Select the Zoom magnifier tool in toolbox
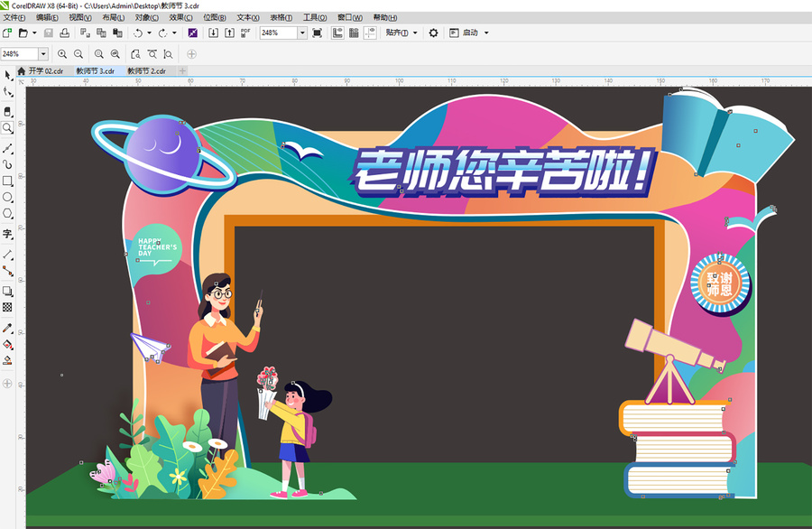 coord(7,128)
